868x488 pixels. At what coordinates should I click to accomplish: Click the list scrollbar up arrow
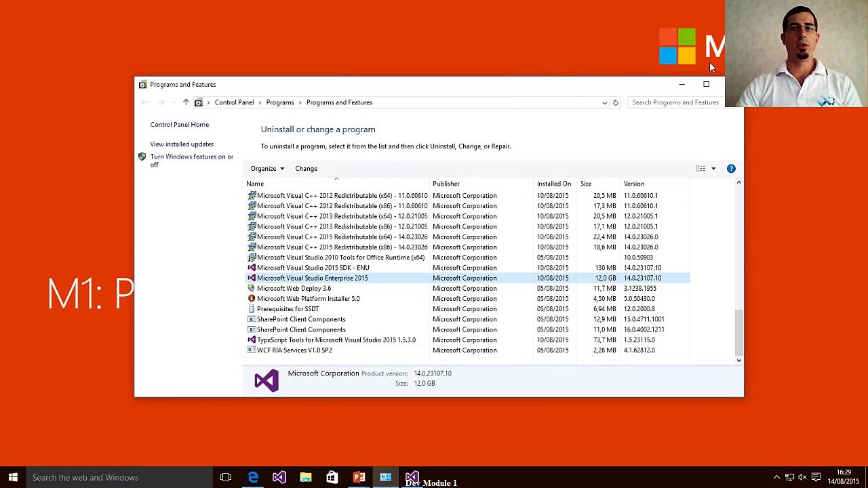pos(739,183)
